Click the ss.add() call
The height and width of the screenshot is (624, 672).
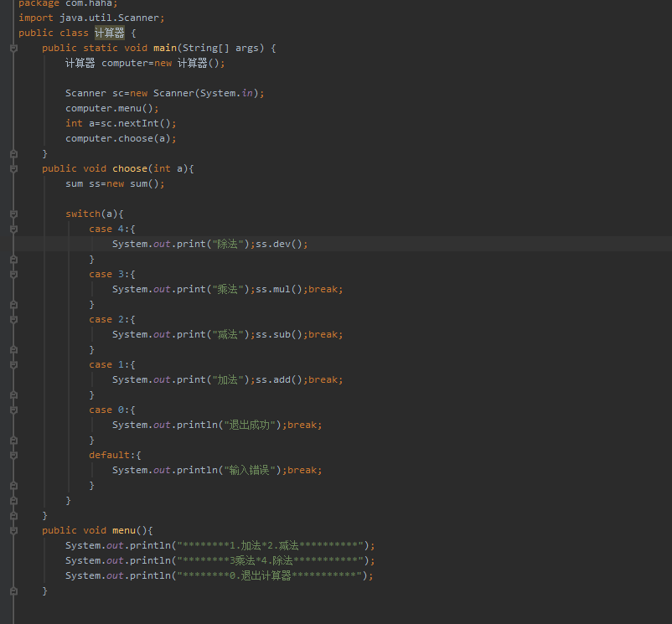[x=279, y=380]
